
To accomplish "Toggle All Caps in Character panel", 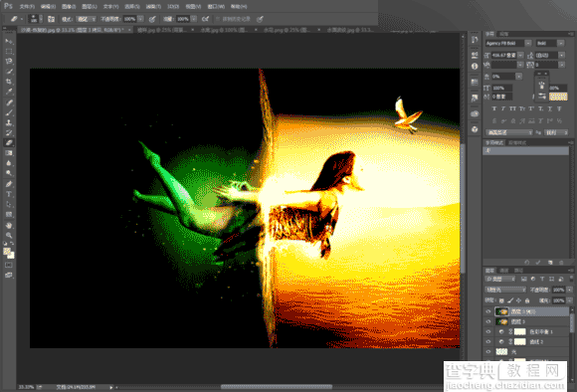I will point(512,109).
